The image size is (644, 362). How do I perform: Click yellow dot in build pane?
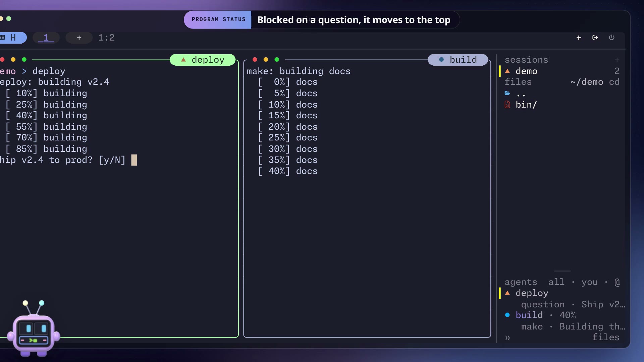pyautogui.click(x=266, y=60)
